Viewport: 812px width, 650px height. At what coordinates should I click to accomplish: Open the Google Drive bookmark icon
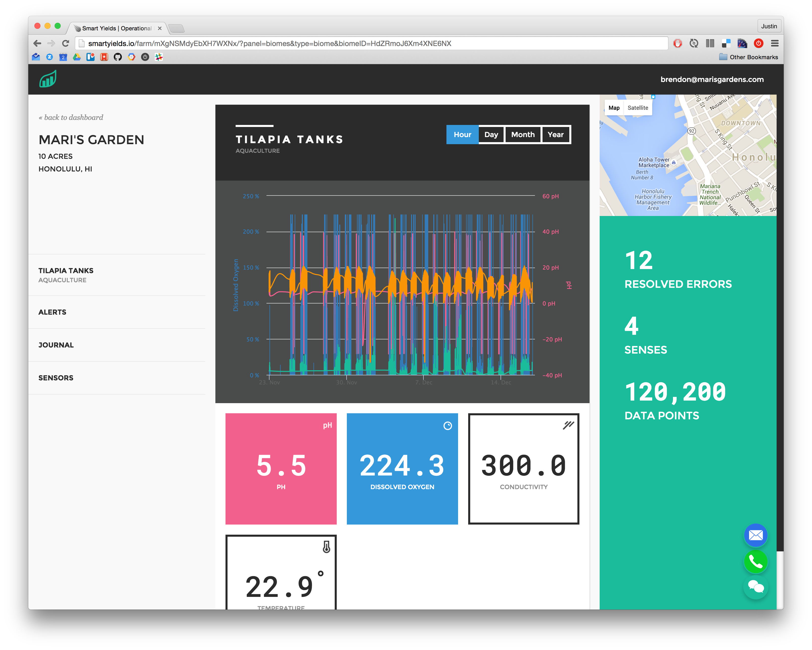point(77,57)
